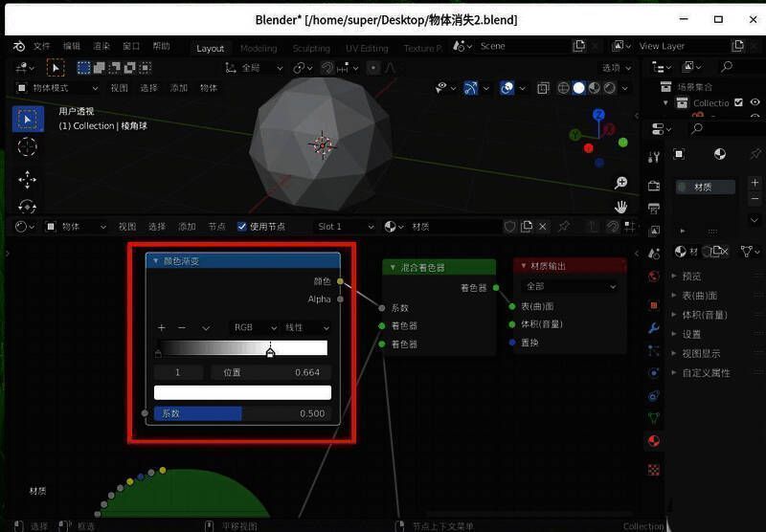Toggle the Collection exclude checkbox in outliner
The width and height of the screenshot is (766, 532).
(738, 102)
